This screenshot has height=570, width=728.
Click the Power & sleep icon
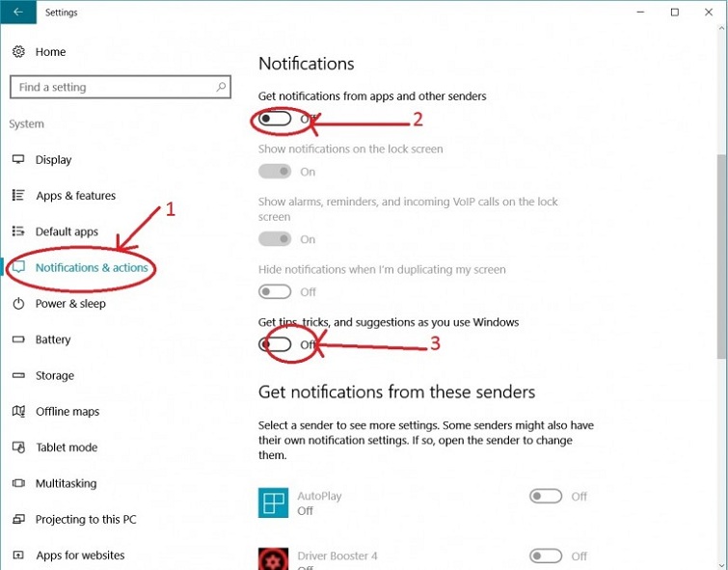18,304
